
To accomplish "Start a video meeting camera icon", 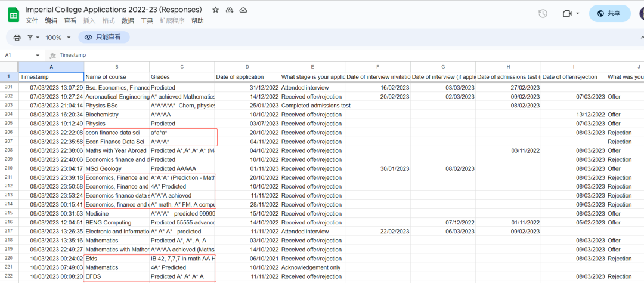I will tap(567, 14).
